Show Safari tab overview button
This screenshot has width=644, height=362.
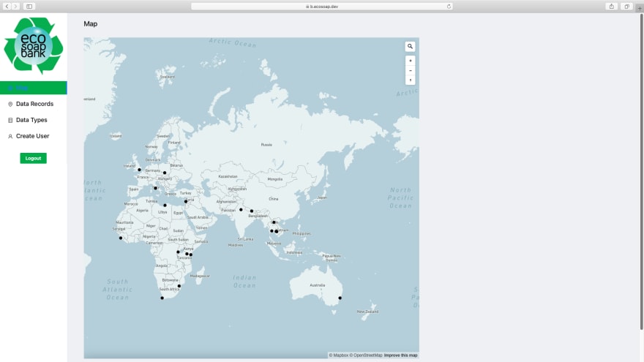pyautogui.click(x=626, y=6)
